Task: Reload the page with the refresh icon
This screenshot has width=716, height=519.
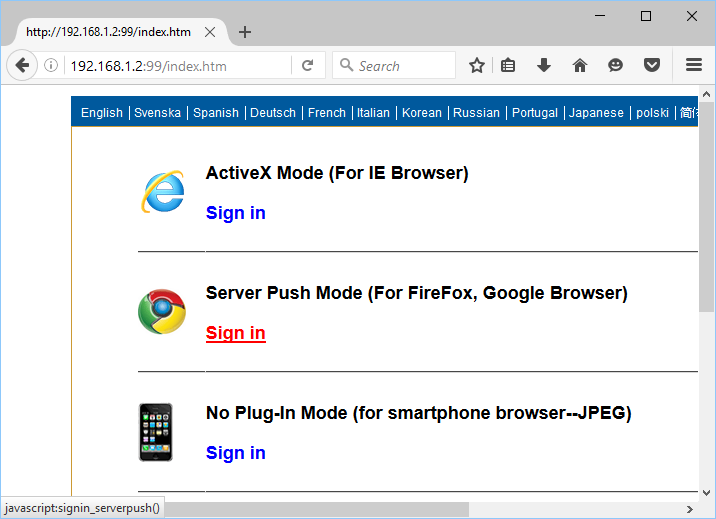Action: [308, 66]
